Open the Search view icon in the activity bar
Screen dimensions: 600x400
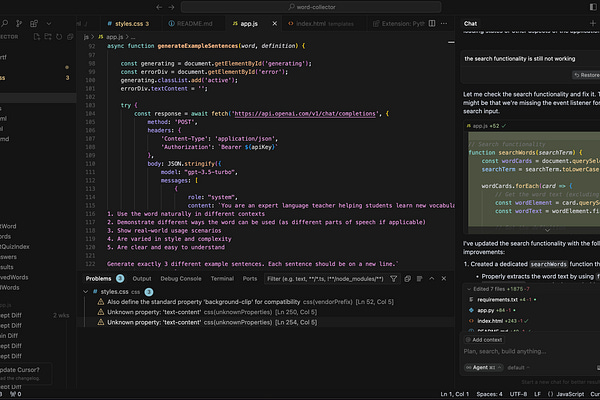tap(5, 23)
